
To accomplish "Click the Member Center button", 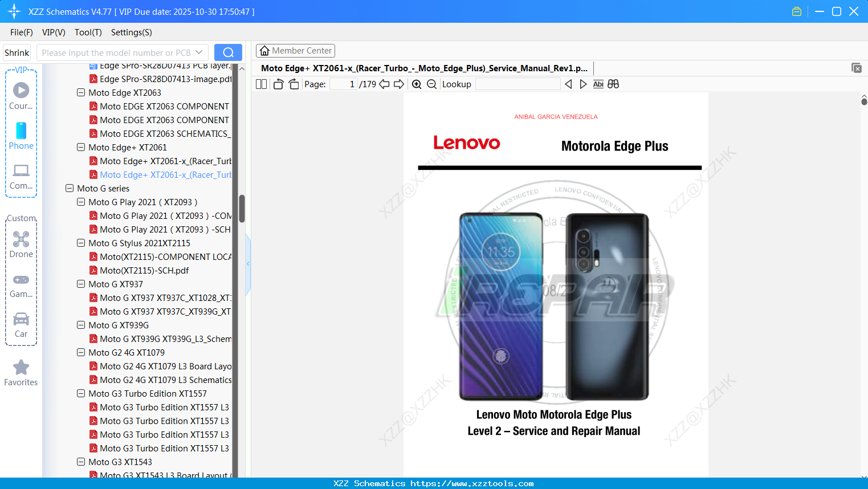I will [295, 50].
